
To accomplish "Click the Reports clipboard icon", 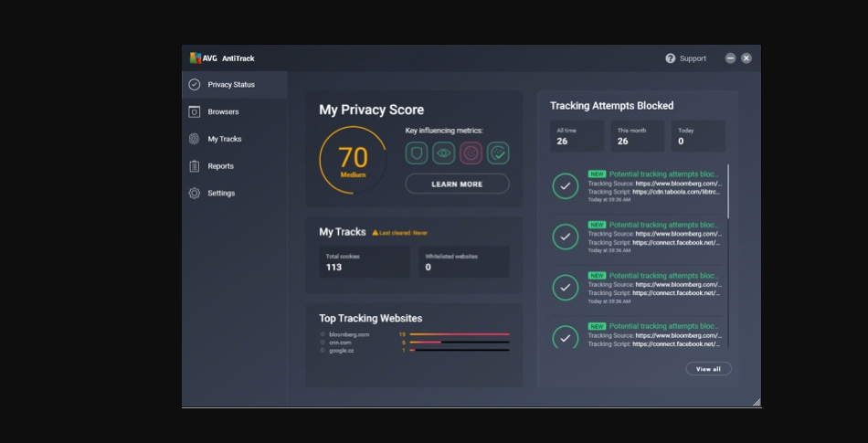I will (194, 166).
